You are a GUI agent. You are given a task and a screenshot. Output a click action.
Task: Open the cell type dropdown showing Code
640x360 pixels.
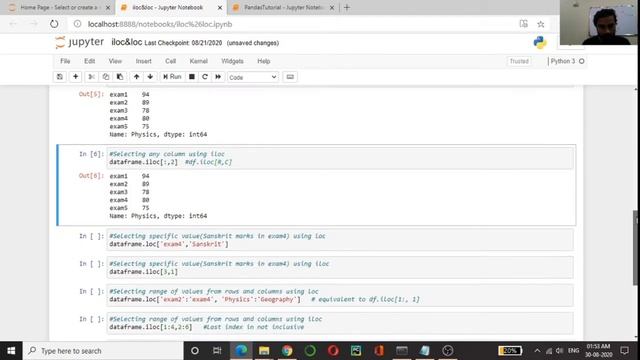click(253, 77)
